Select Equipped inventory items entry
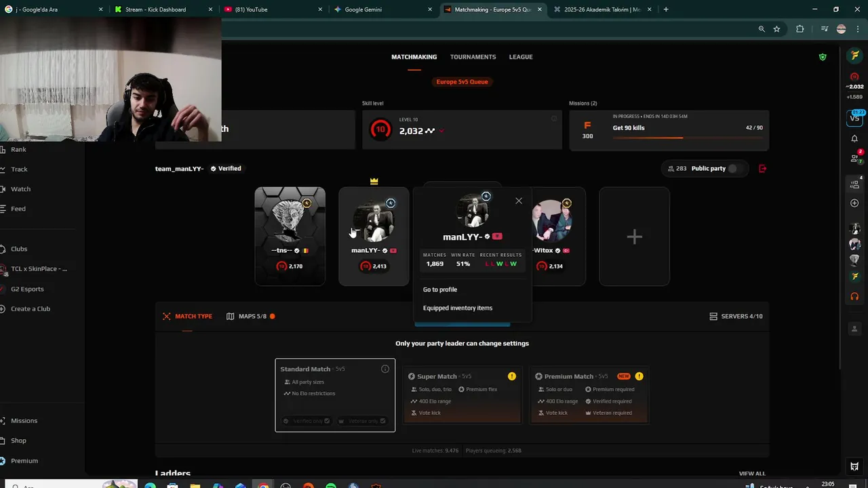The width and height of the screenshot is (868, 488). point(458,308)
